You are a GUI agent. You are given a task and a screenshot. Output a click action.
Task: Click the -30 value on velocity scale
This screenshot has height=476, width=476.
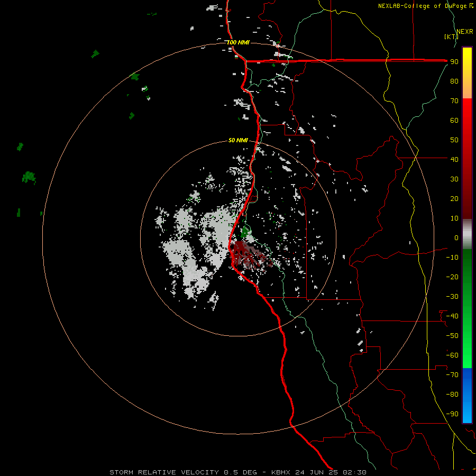[x=452, y=297]
